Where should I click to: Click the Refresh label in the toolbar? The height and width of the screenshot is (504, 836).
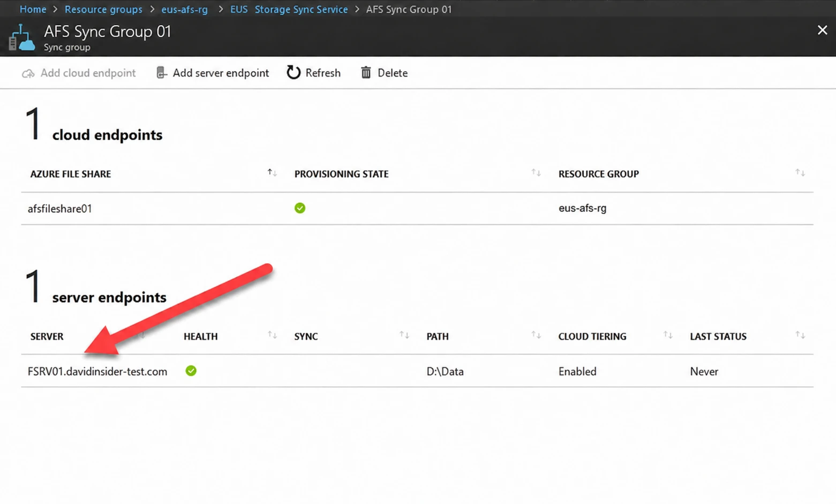tap(323, 73)
